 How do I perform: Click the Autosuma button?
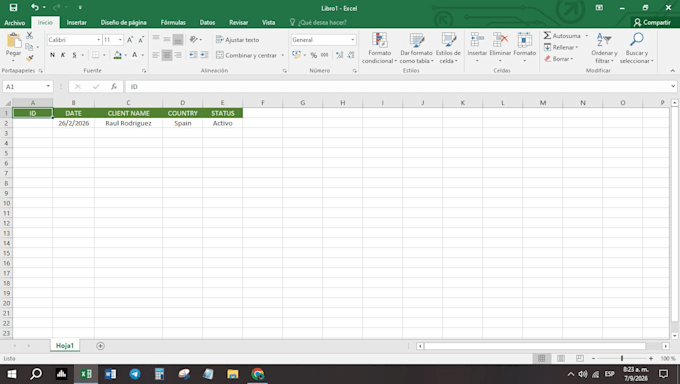coord(562,36)
